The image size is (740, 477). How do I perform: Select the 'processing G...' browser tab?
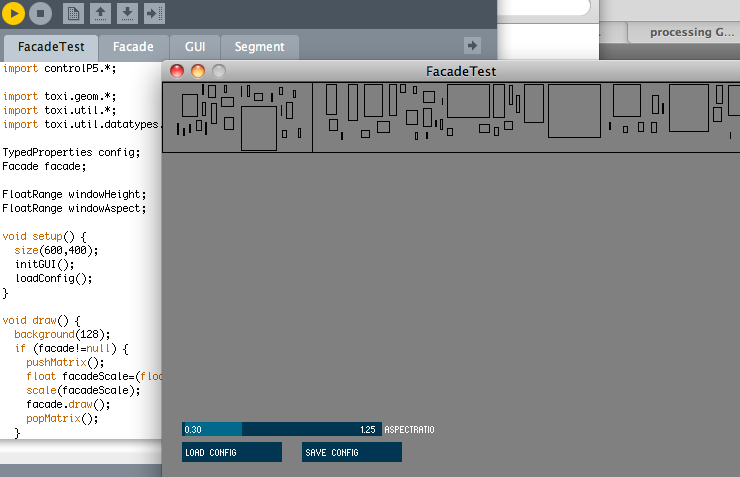[x=691, y=33]
